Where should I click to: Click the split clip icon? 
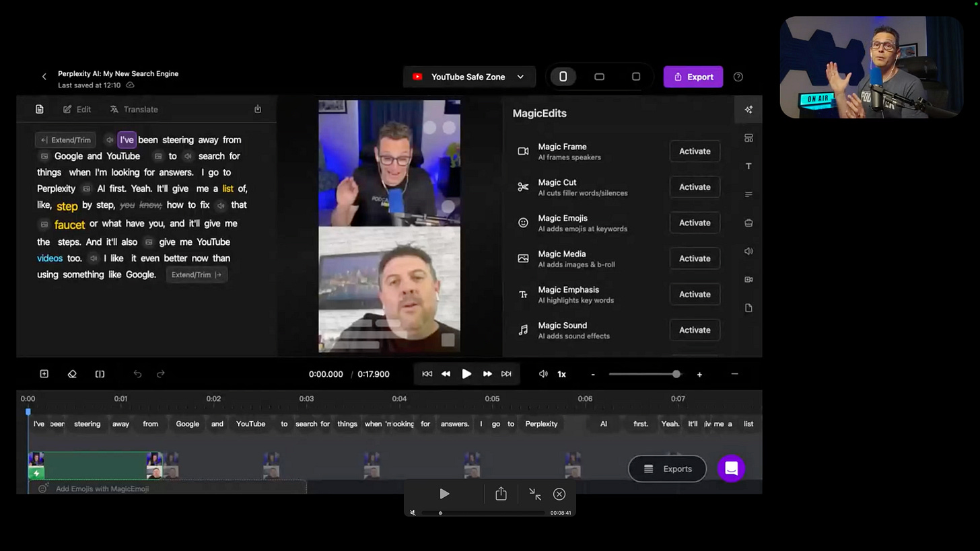coord(100,374)
